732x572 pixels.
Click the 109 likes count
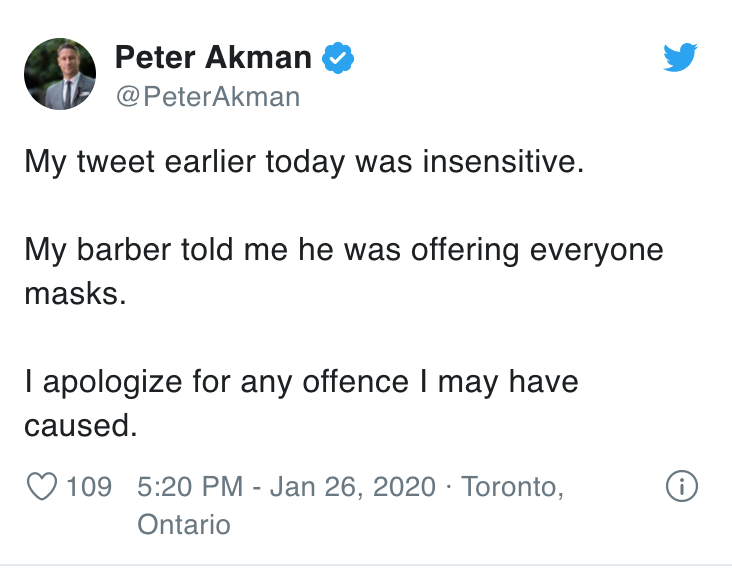89,487
